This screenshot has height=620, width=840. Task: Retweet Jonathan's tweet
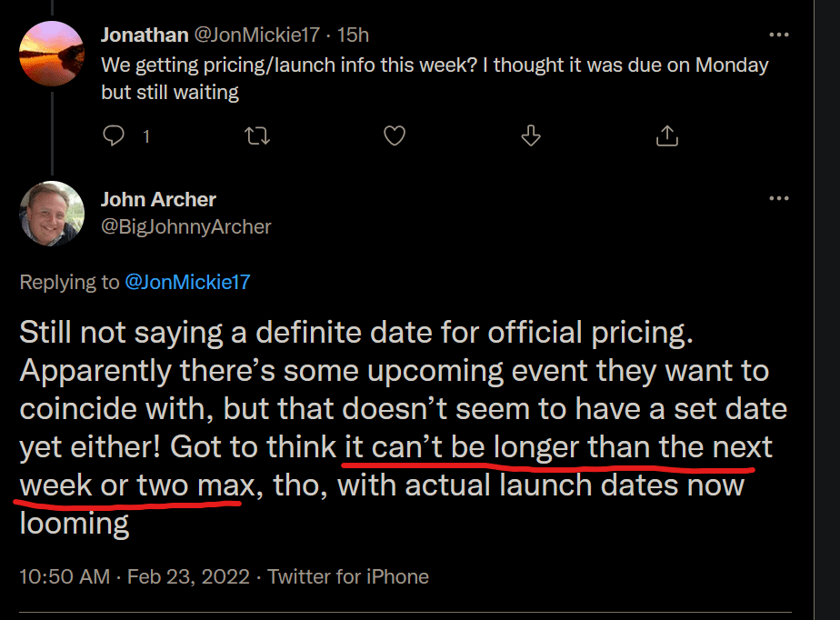[257, 135]
